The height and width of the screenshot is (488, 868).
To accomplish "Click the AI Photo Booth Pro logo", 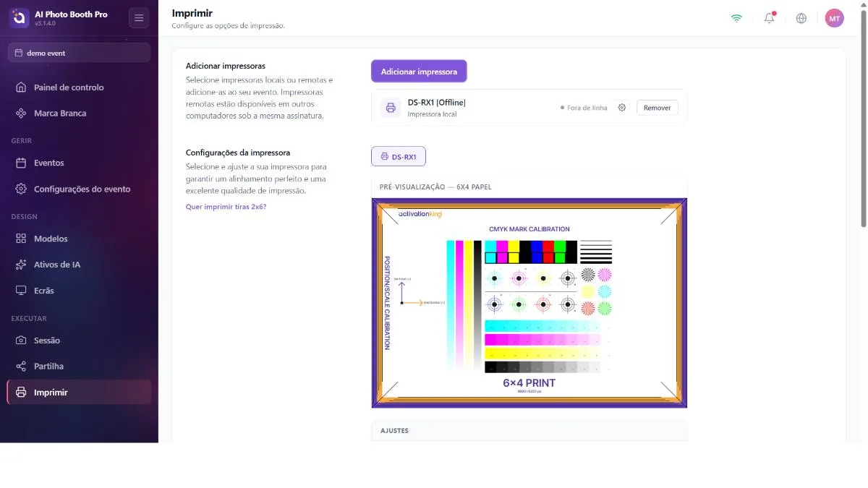I will (x=19, y=18).
